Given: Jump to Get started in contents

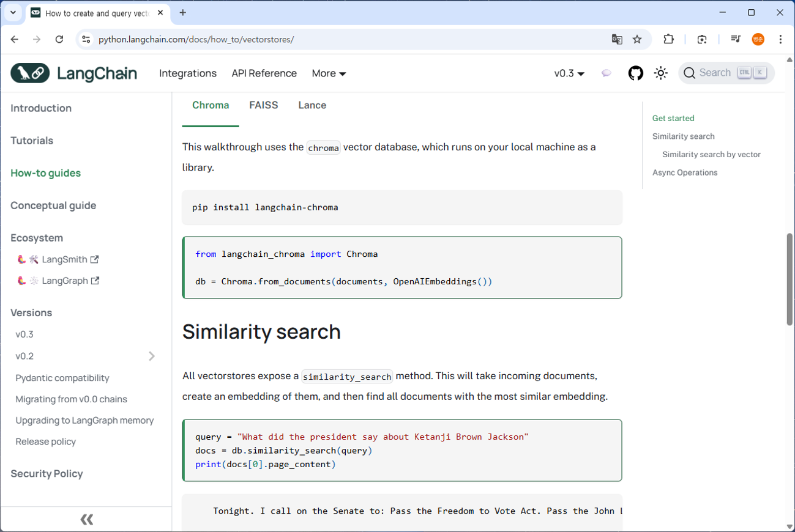Looking at the screenshot, I should pyautogui.click(x=673, y=118).
